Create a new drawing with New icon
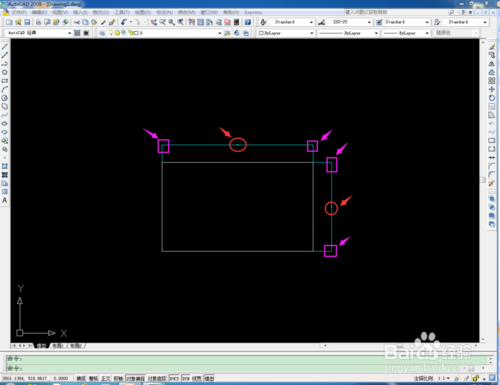The image size is (500, 385). point(9,22)
